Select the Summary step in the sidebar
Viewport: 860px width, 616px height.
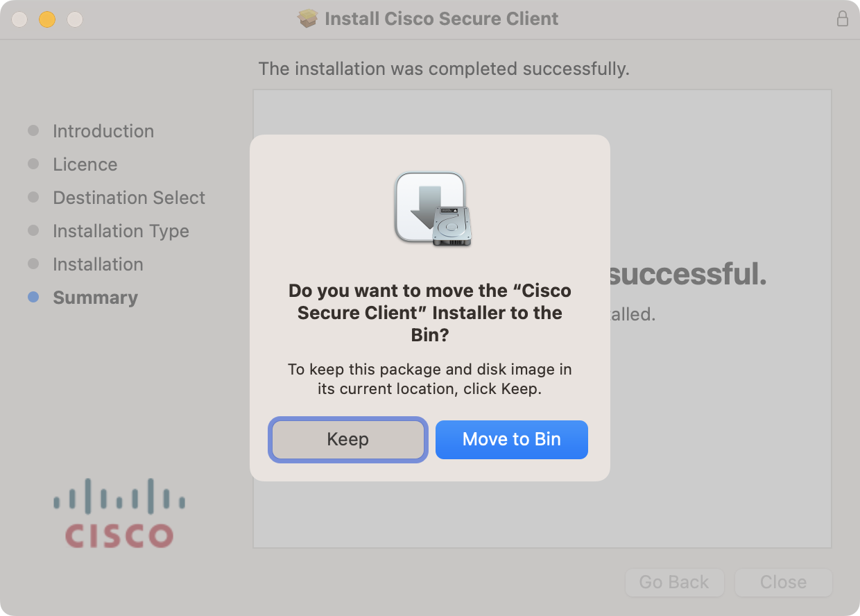point(95,297)
